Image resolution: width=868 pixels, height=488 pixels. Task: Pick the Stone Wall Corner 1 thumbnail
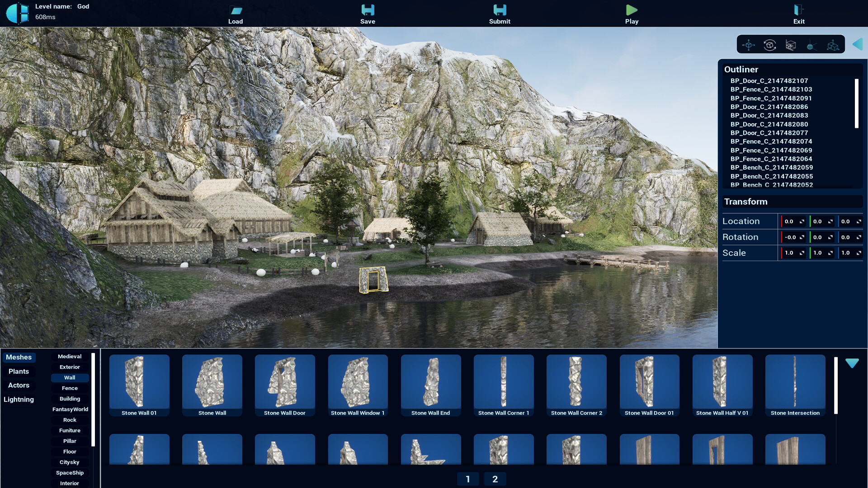(x=504, y=385)
